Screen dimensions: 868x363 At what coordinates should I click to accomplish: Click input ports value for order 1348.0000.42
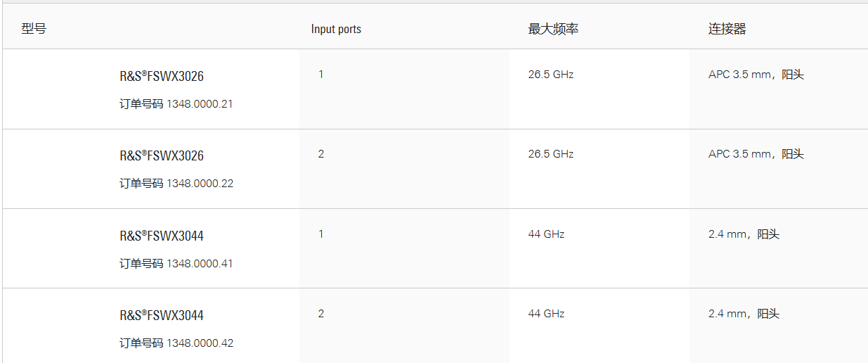tap(321, 314)
